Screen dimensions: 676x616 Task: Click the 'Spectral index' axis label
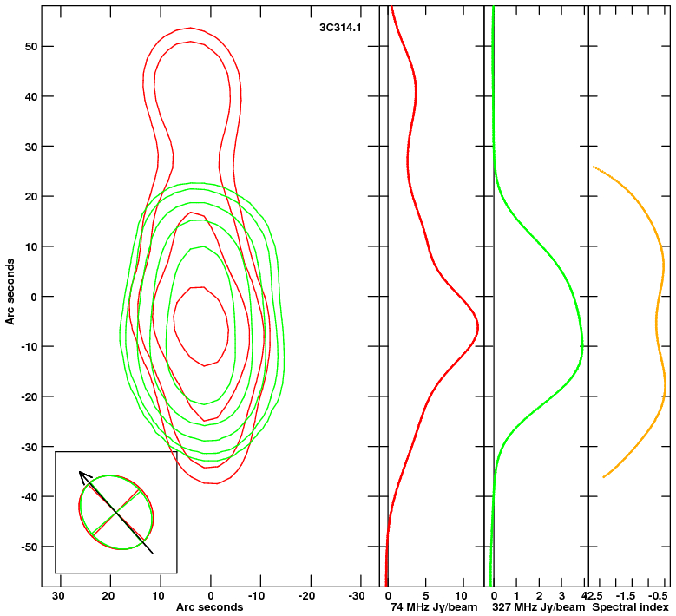click(x=630, y=607)
